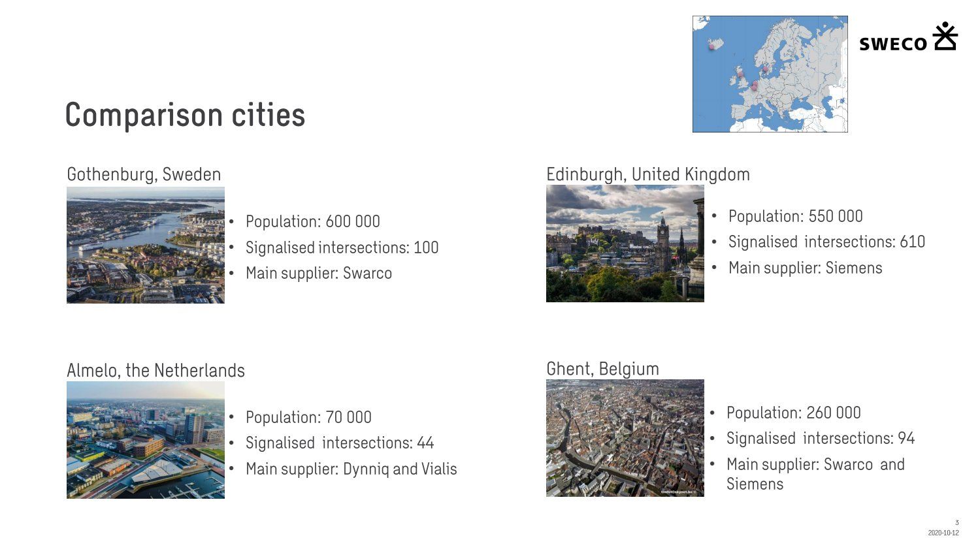Click 'Population: 600 000' bullet text
Viewport: 980px width, 551px height.
pyautogui.click(x=312, y=222)
